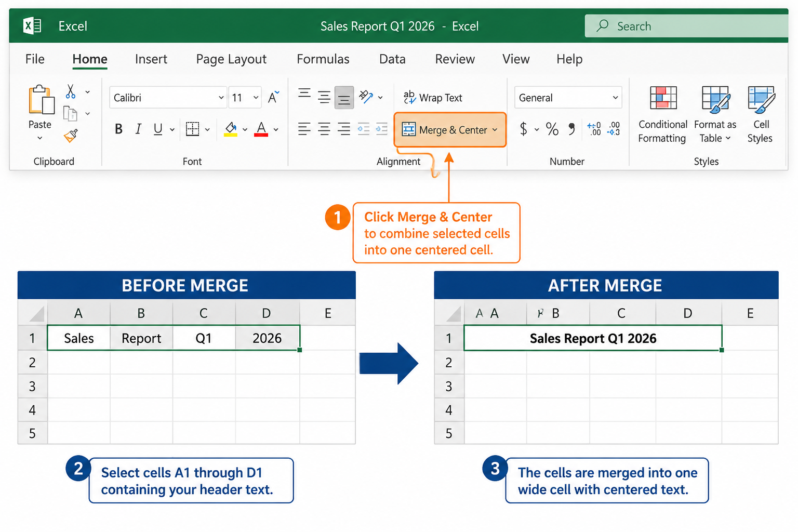Toggle Italic formatting
Image resolution: width=798 pixels, height=532 pixels.
tap(138, 129)
